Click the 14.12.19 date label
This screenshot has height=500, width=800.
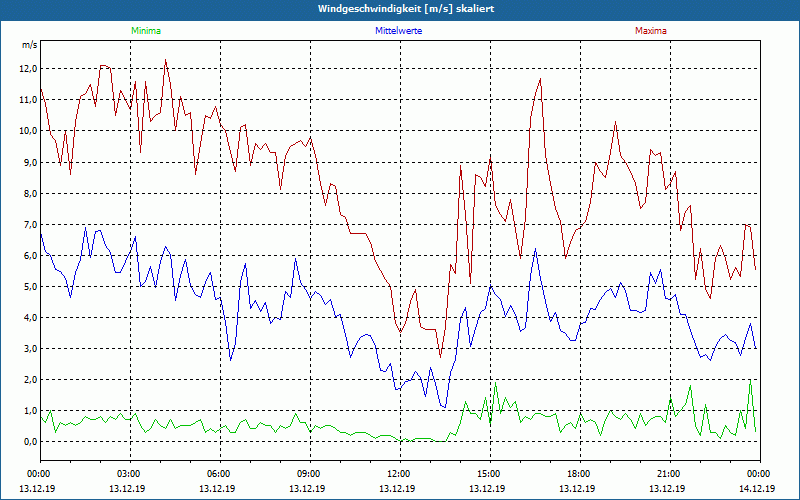(x=757, y=488)
